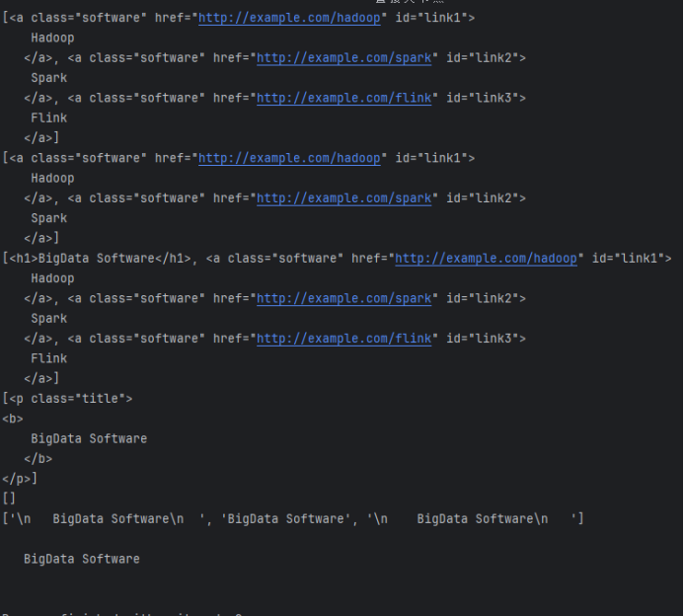Click BigData Software text between the b tags
The width and height of the screenshot is (684, 616).
[x=89, y=439]
